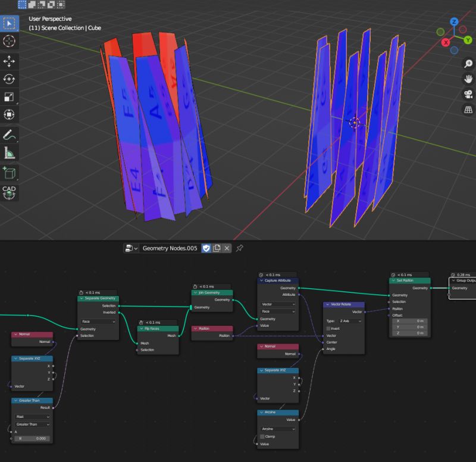The image size is (476, 462).
Task: Unlink the node tree with X button
Action: pos(227,248)
